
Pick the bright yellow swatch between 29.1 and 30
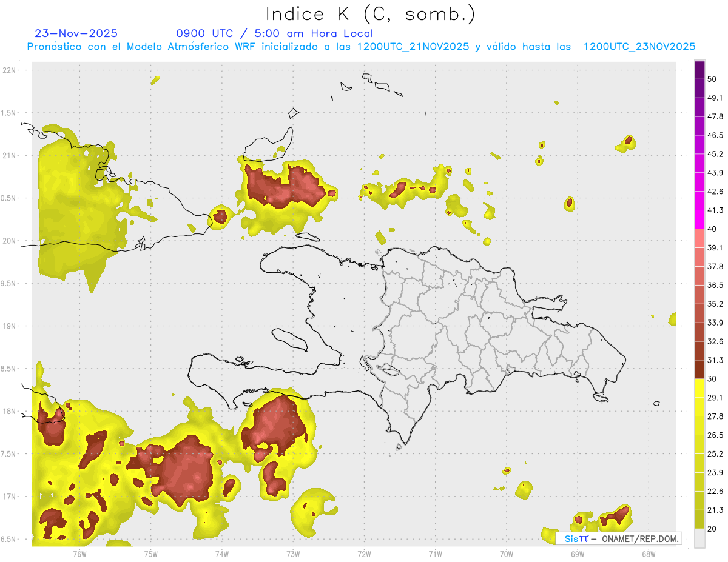699,388
